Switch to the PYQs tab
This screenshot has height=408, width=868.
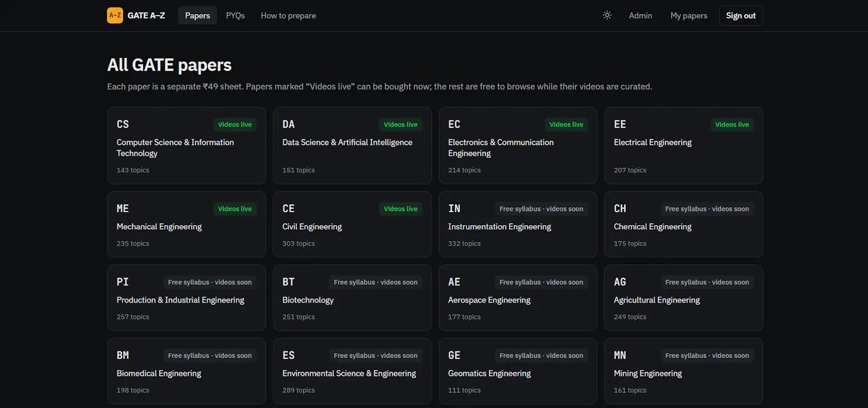click(235, 15)
